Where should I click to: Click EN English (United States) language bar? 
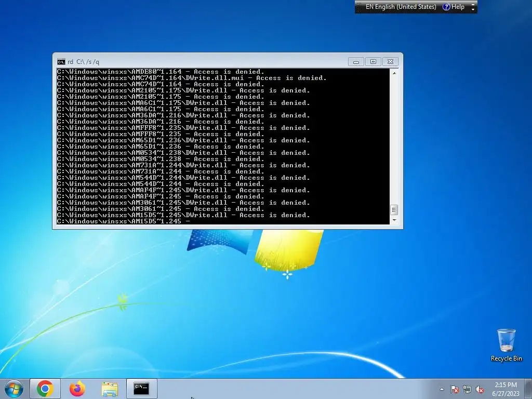coord(401,7)
